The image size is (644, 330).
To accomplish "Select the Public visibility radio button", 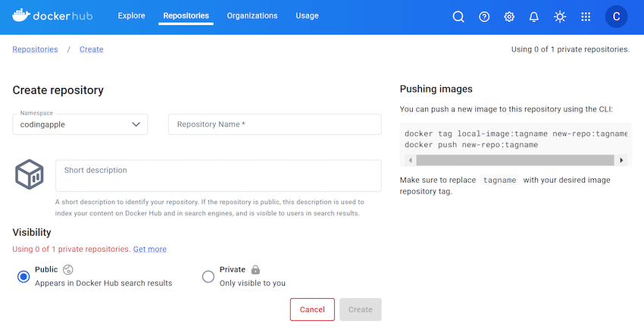I will point(23,276).
